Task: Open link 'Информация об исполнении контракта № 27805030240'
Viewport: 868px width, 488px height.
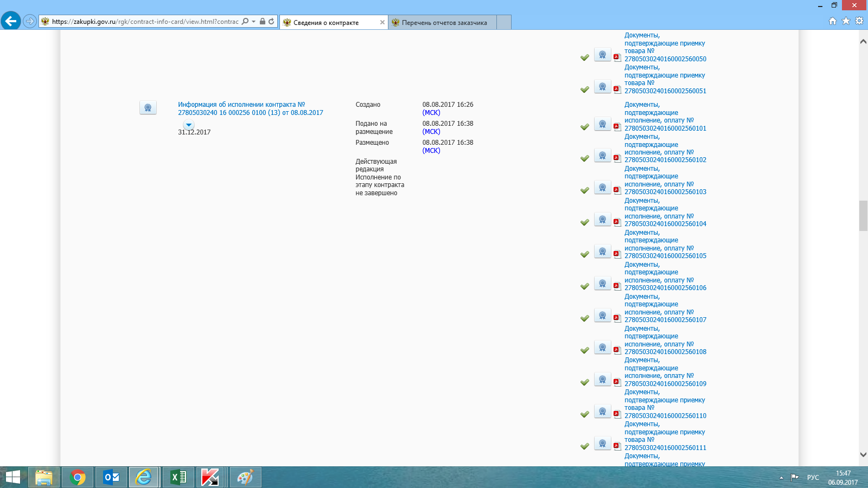Action: [x=251, y=108]
